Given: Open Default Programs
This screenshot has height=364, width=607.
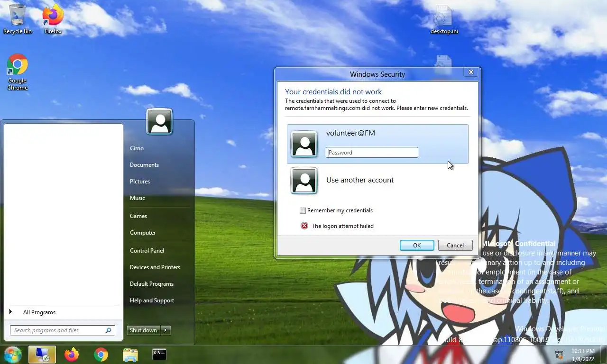Looking at the screenshot, I should click(152, 284).
